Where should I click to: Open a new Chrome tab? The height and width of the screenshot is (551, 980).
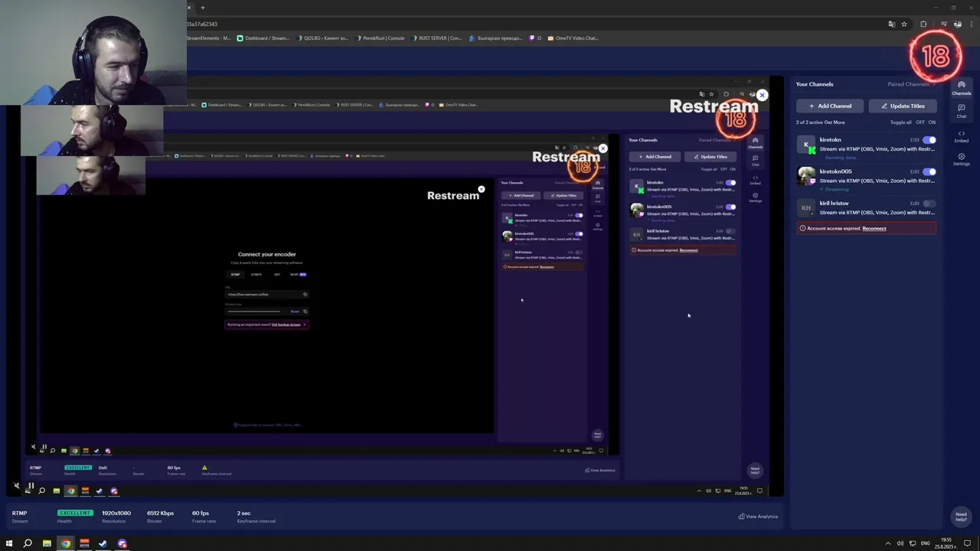203,8
